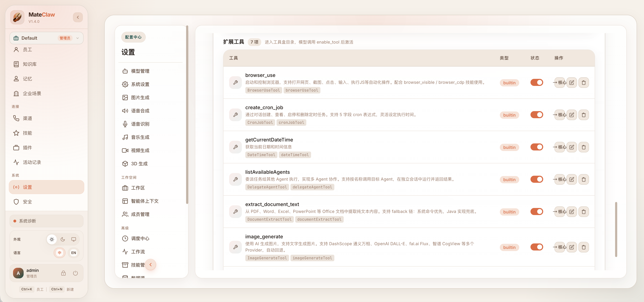Click the lock icon beside admin
644x302 pixels.
click(x=63, y=273)
